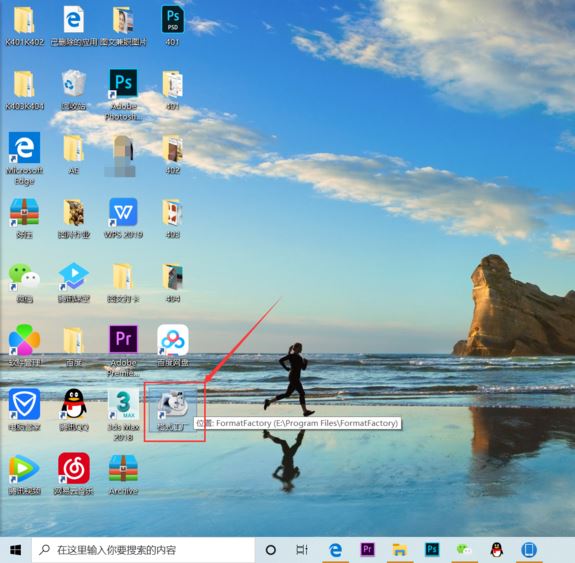Open Task View on the taskbar

coord(302,550)
